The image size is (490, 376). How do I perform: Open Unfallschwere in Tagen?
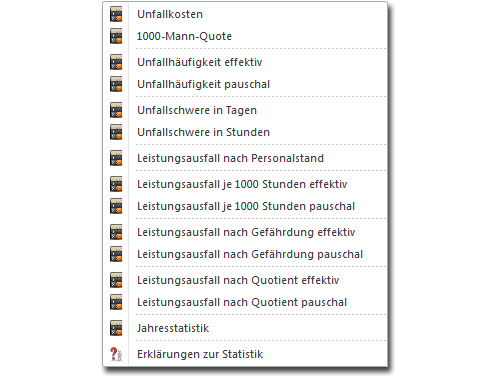click(x=197, y=110)
